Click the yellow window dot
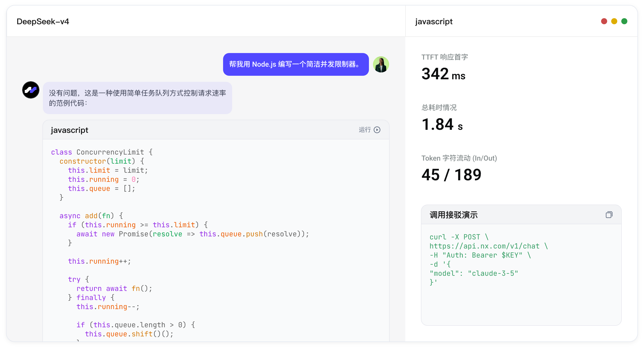 [x=614, y=21]
